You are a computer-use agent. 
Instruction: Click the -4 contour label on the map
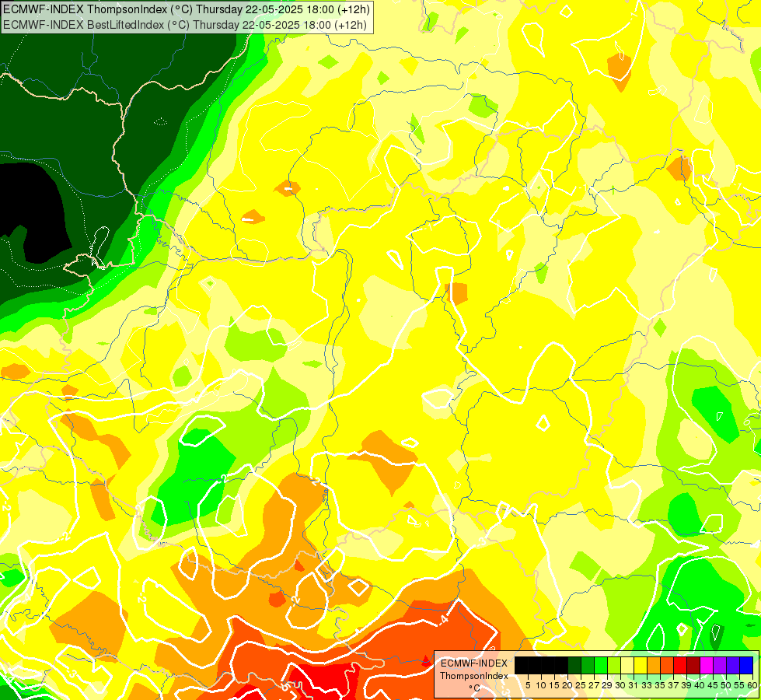click(x=444, y=620)
